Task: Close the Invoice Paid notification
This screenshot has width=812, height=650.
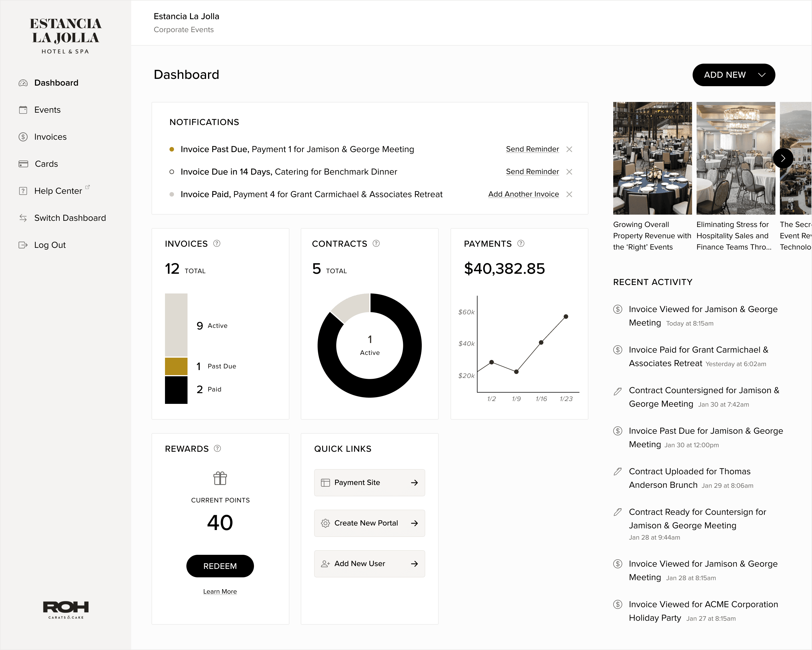Action: (569, 194)
